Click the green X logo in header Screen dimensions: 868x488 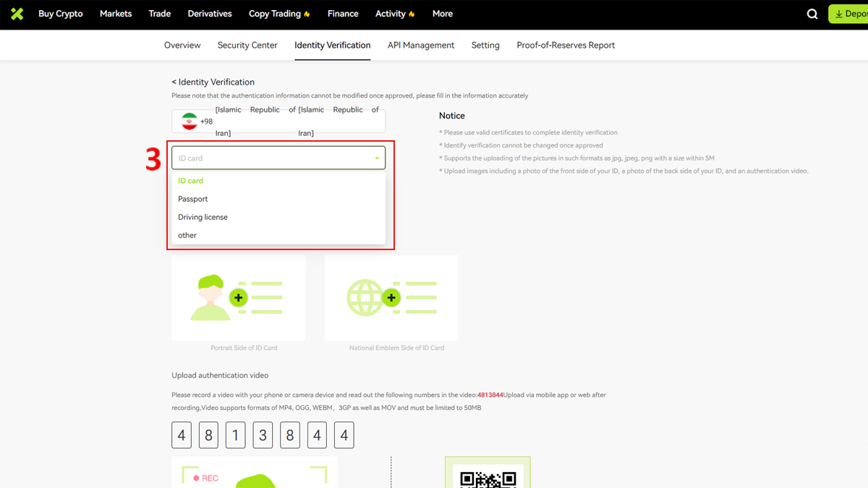click(x=17, y=14)
